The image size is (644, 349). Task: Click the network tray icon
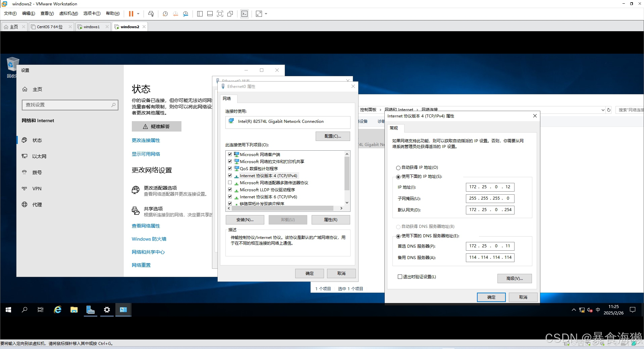582,310
